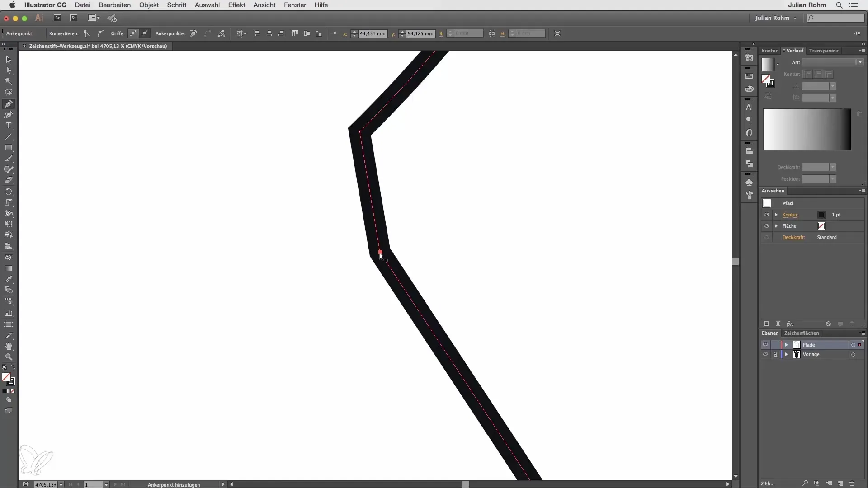Image resolution: width=868 pixels, height=488 pixels.
Task: Expand the Pfade layer
Action: 787,345
